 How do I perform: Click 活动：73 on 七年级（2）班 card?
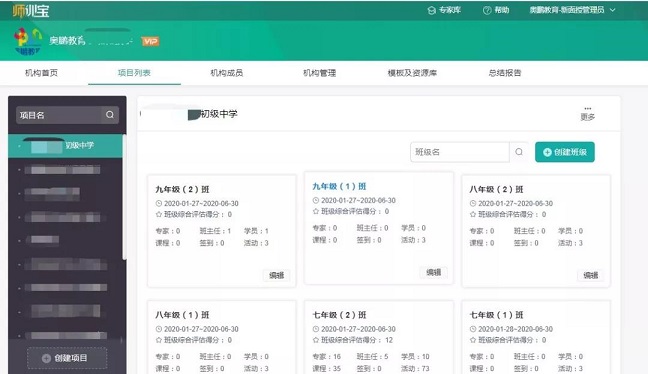coord(415,369)
